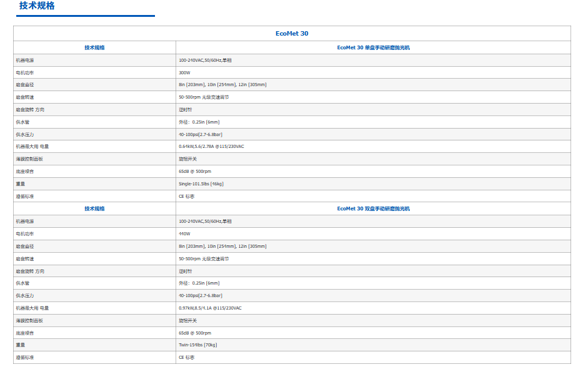Click '40-100psi[2.7-6.8bar]' in the 双盘 table

201,296
